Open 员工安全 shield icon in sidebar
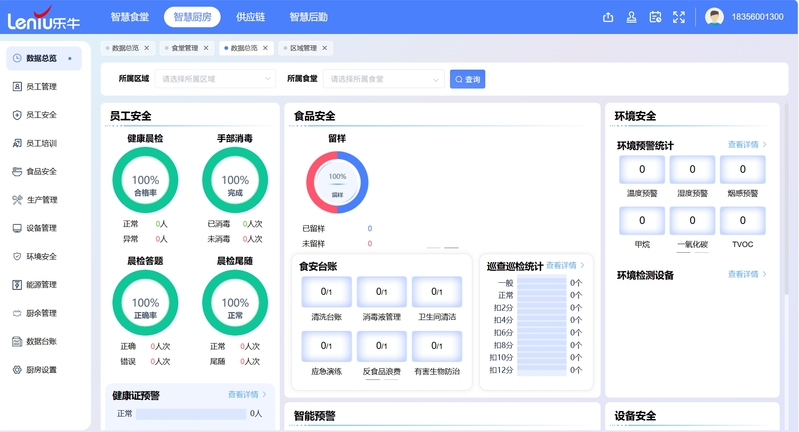The width and height of the screenshot is (799, 432). [17, 115]
